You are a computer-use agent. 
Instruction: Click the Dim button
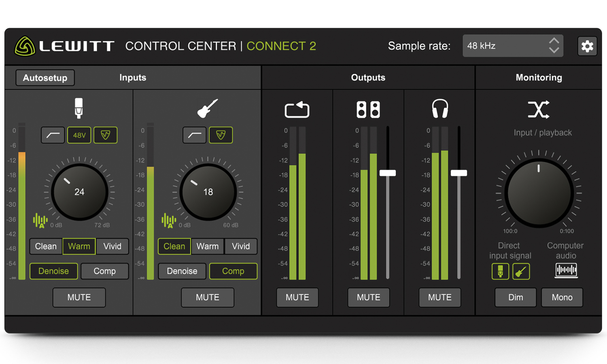pyautogui.click(x=516, y=297)
